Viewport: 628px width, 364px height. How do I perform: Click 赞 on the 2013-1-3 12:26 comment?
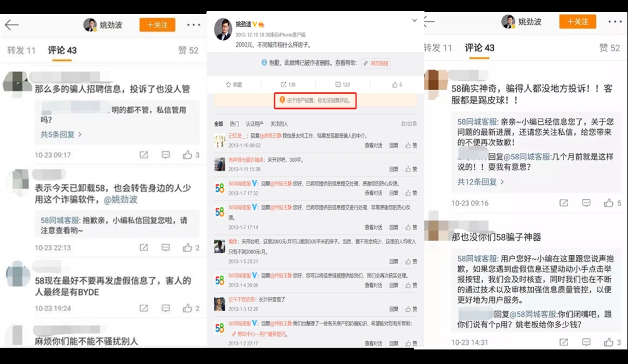point(411,309)
